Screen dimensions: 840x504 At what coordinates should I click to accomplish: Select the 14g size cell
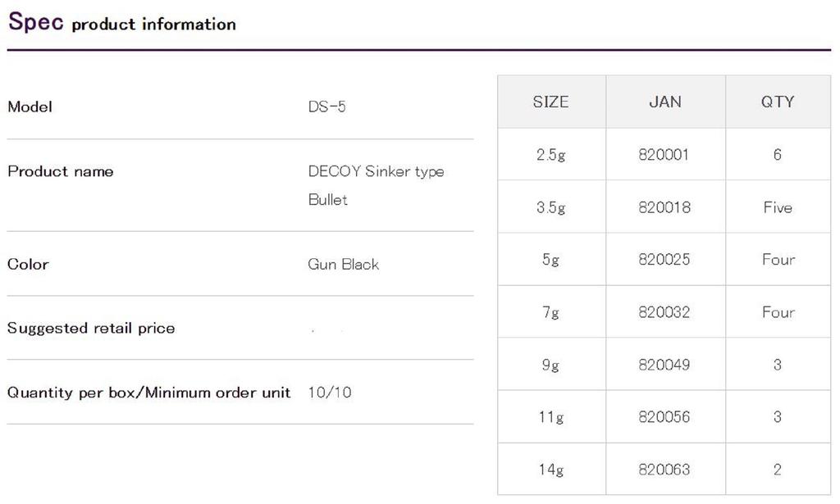click(550, 470)
